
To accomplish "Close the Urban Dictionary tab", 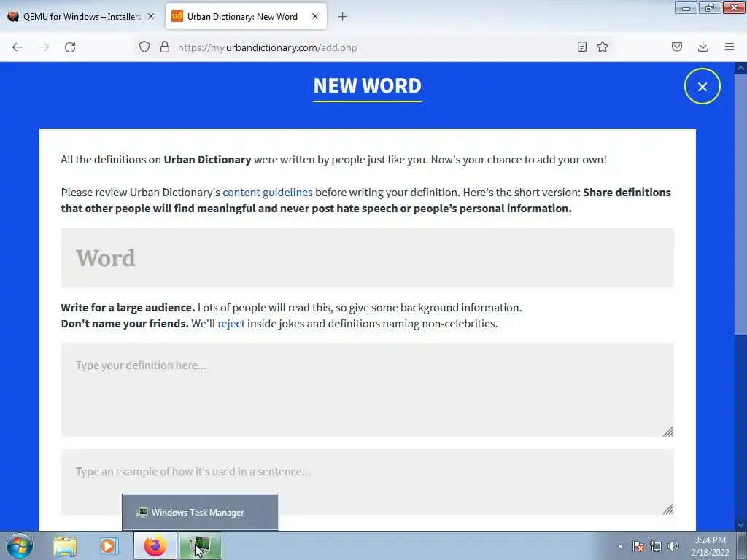I will (x=315, y=16).
